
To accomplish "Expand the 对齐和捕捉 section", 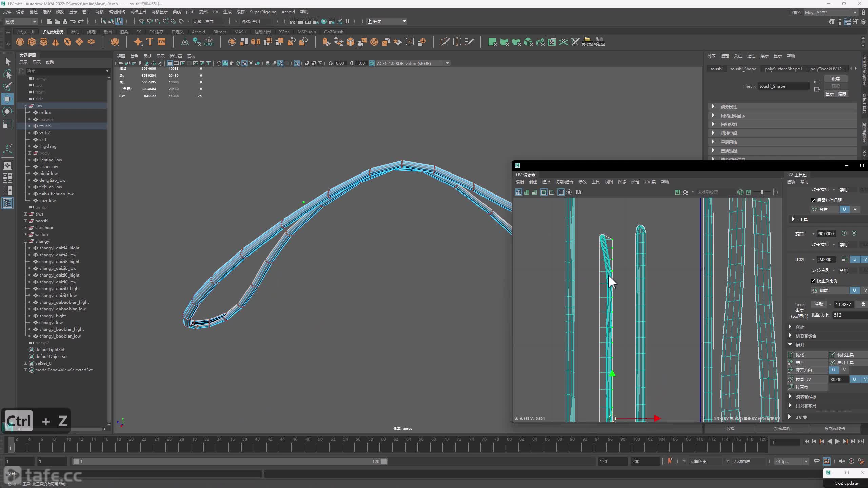I will (x=790, y=397).
